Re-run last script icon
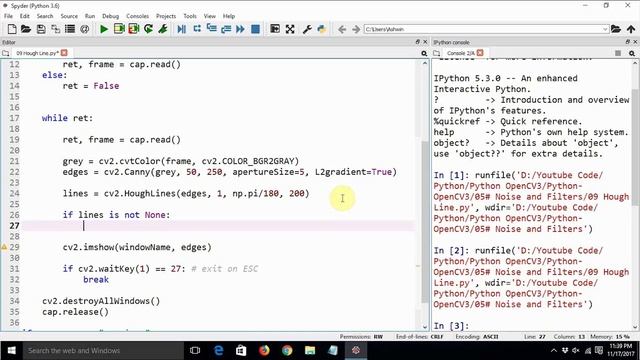 148,29
